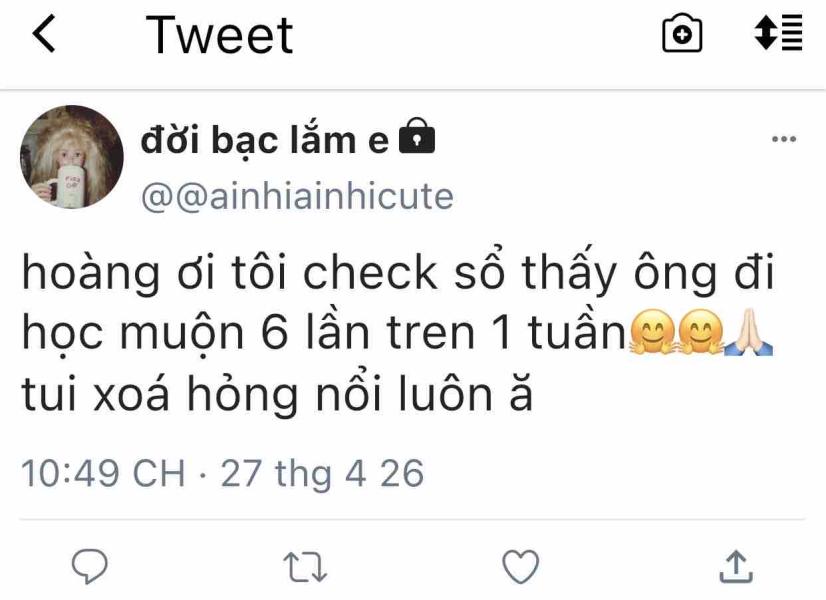Click the reply speech bubble icon
Viewport: 826px width, 600px height.
pos(90,567)
